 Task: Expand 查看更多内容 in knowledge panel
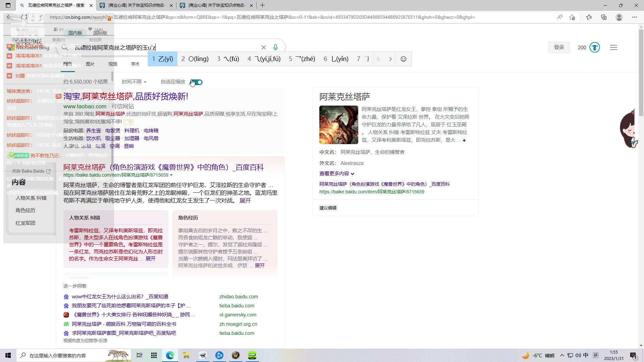(337, 174)
